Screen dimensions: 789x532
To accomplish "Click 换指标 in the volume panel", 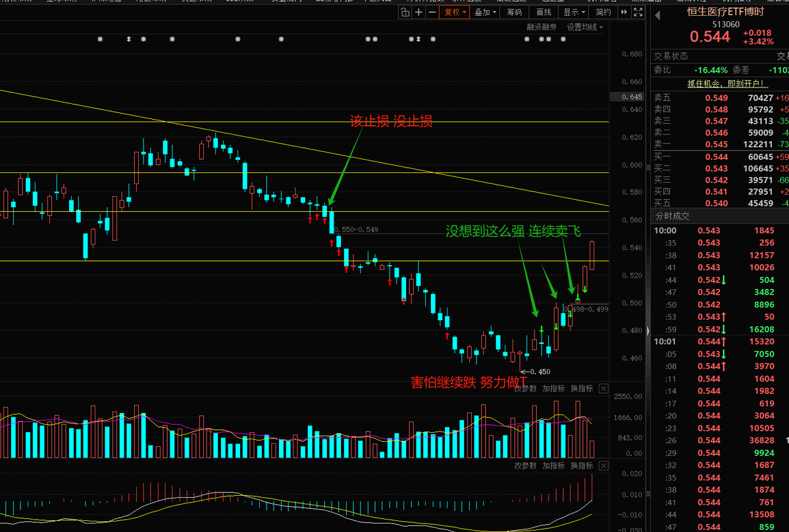I will point(582,389).
